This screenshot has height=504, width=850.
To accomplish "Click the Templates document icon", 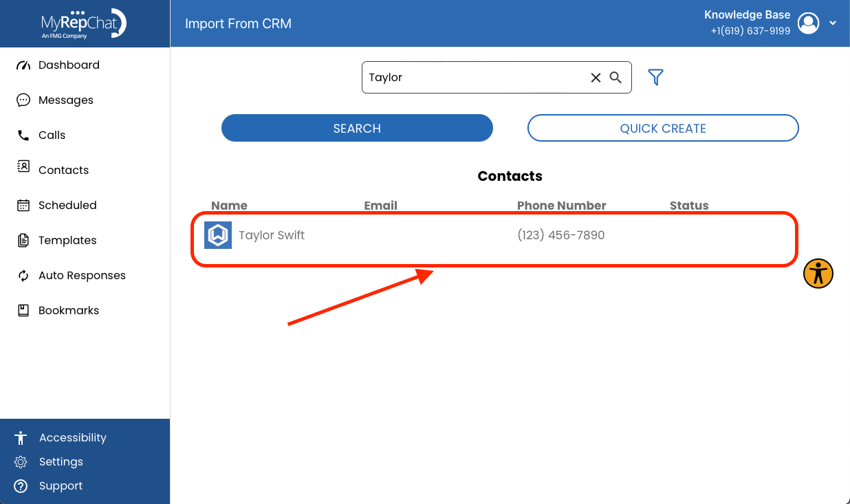I will 23,241.
